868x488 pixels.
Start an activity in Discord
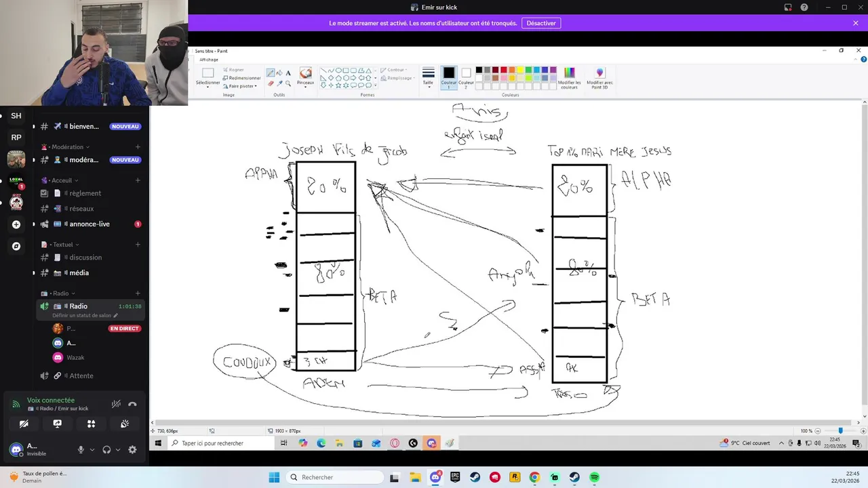click(x=91, y=424)
